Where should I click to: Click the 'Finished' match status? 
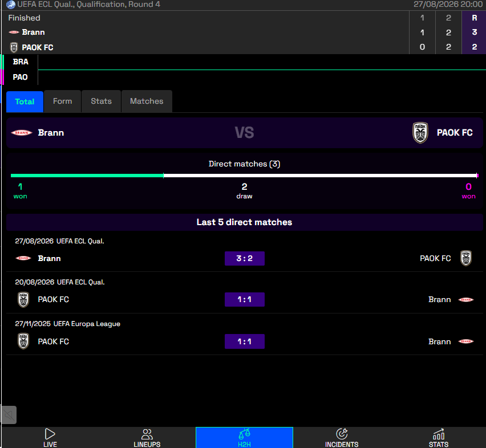point(24,18)
